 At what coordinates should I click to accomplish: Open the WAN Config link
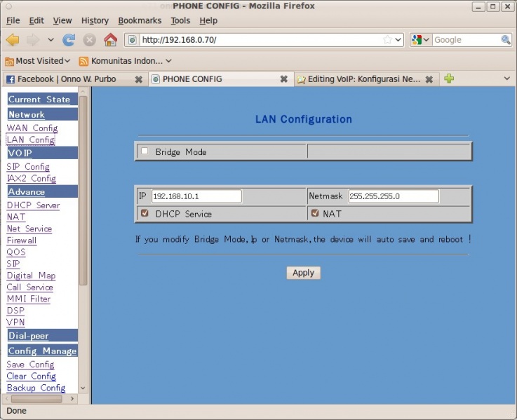coord(32,128)
